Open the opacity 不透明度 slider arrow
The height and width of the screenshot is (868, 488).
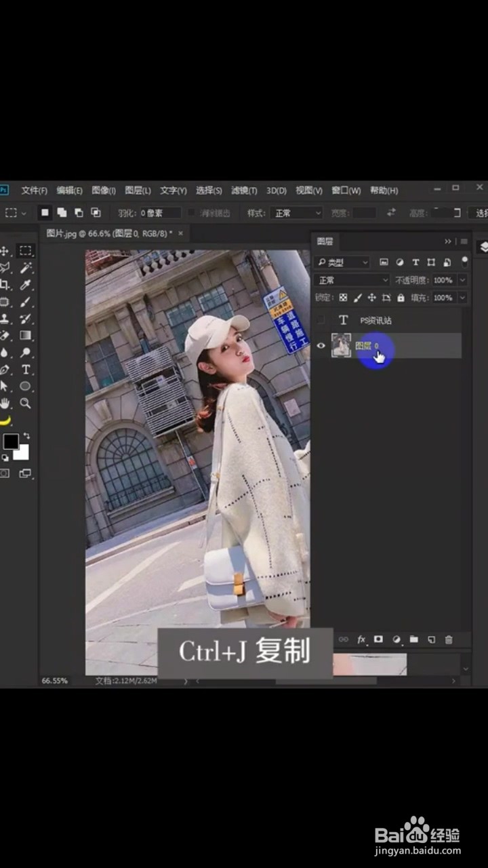coord(463,280)
